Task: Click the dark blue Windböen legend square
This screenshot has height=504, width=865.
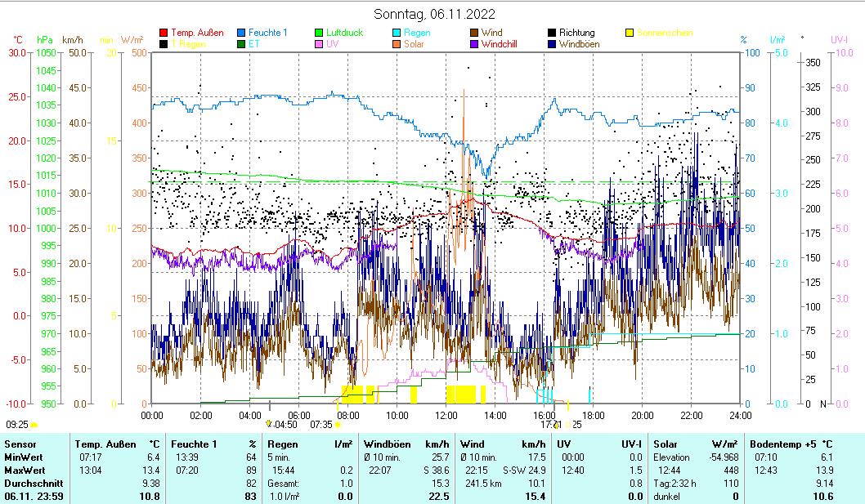Action: coord(553,44)
